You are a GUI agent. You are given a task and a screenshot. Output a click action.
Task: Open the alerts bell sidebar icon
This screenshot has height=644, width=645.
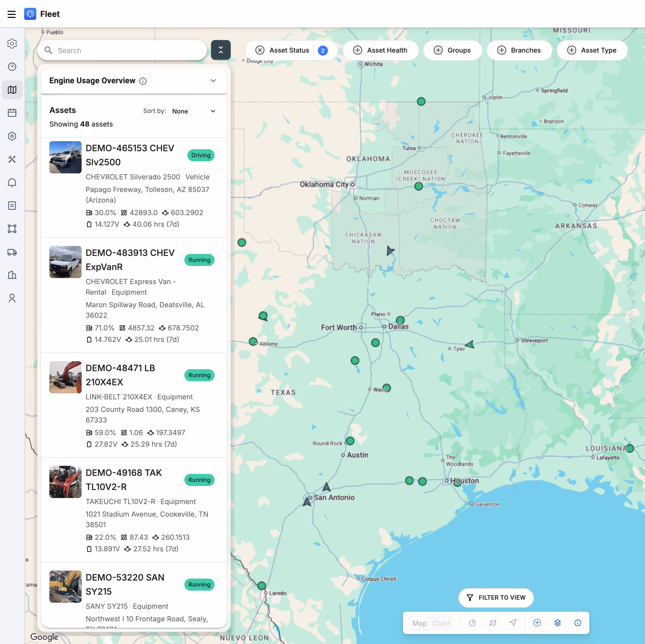point(12,182)
